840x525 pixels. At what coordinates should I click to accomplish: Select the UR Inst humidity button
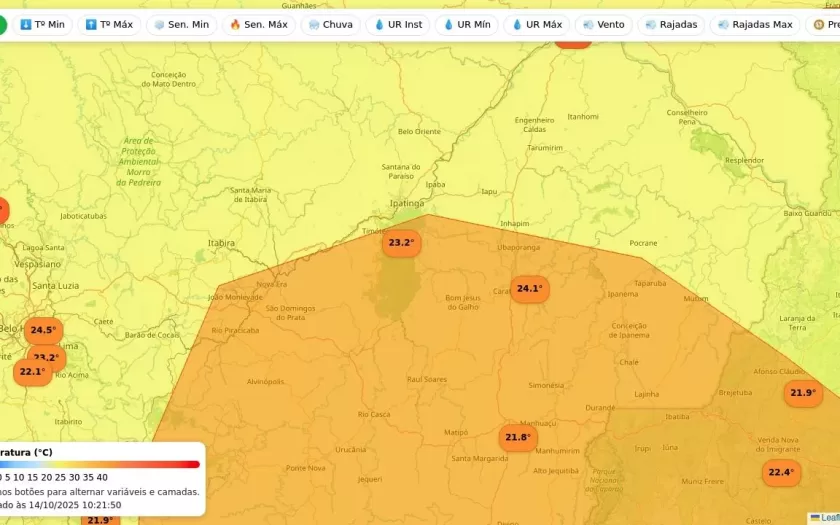397,25
